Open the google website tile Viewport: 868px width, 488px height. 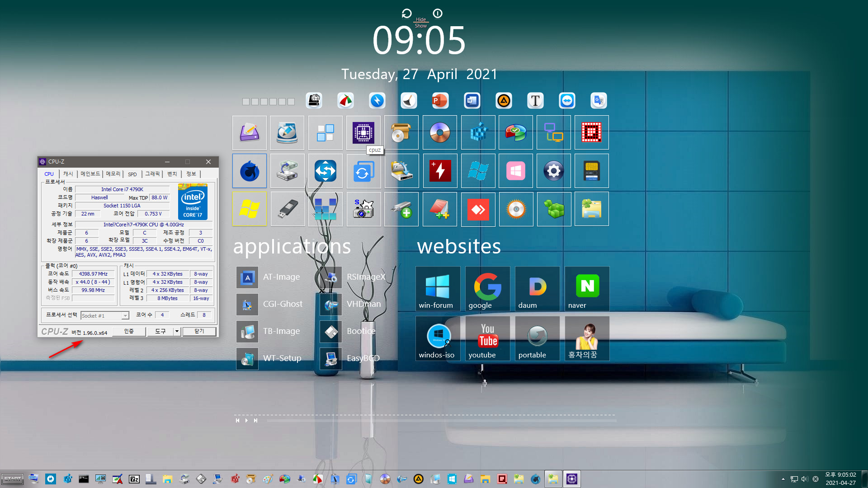(487, 289)
